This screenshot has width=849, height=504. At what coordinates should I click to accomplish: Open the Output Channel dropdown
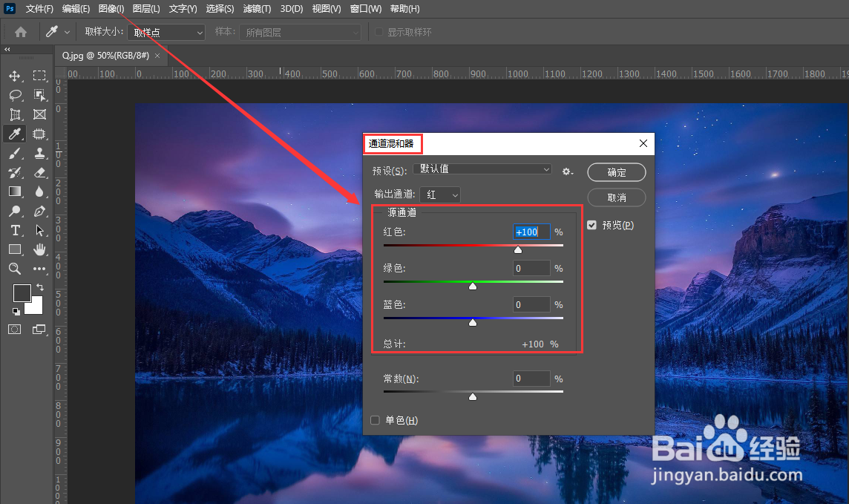440,195
